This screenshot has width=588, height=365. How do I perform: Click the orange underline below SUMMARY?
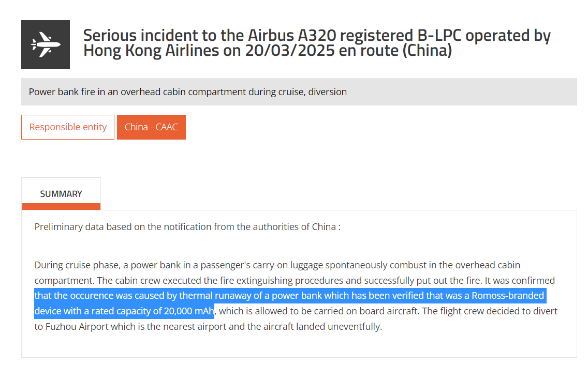point(61,206)
